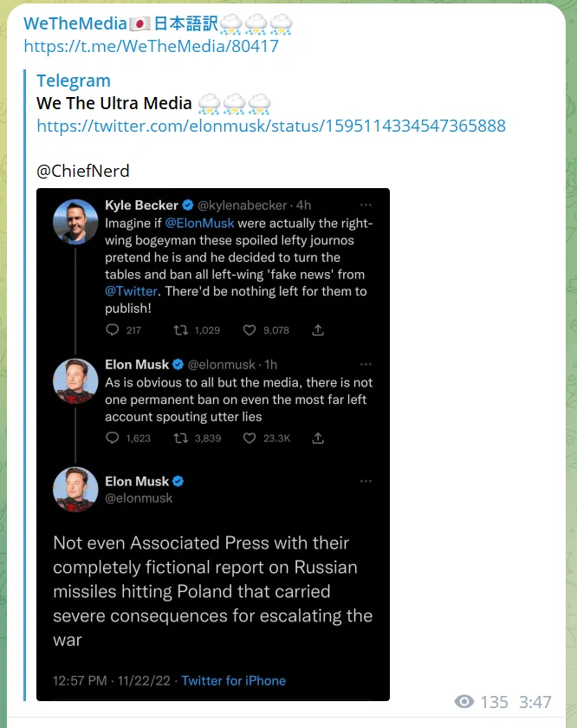577x728 pixels.
Task: Click retweet icon showing 1,029
Action: click(x=180, y=329)
